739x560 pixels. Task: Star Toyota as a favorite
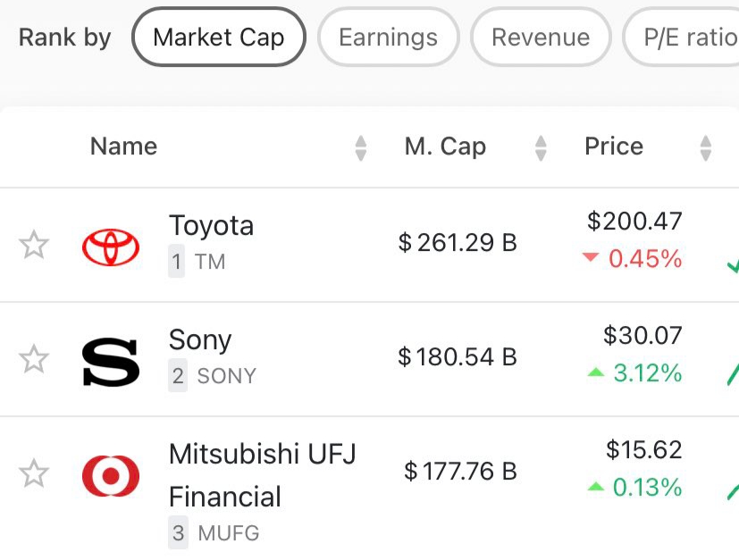34,245
